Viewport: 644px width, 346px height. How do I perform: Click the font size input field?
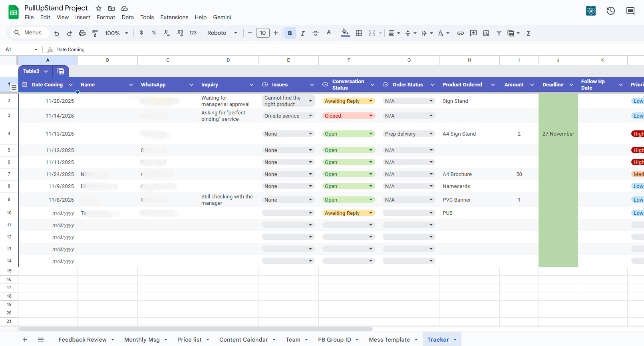click(x=263, y=33)
